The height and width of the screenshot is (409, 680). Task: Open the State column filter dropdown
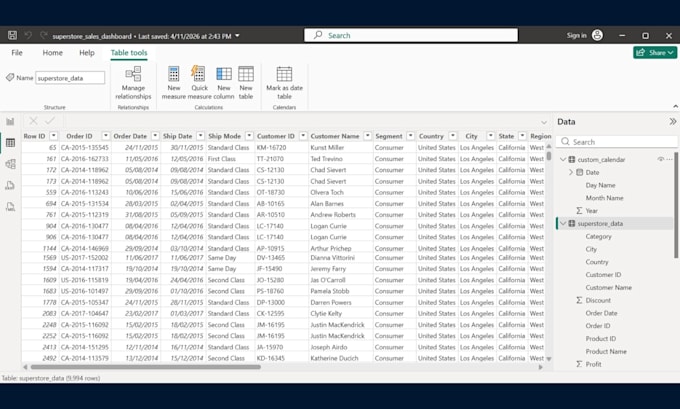point(522,136)
